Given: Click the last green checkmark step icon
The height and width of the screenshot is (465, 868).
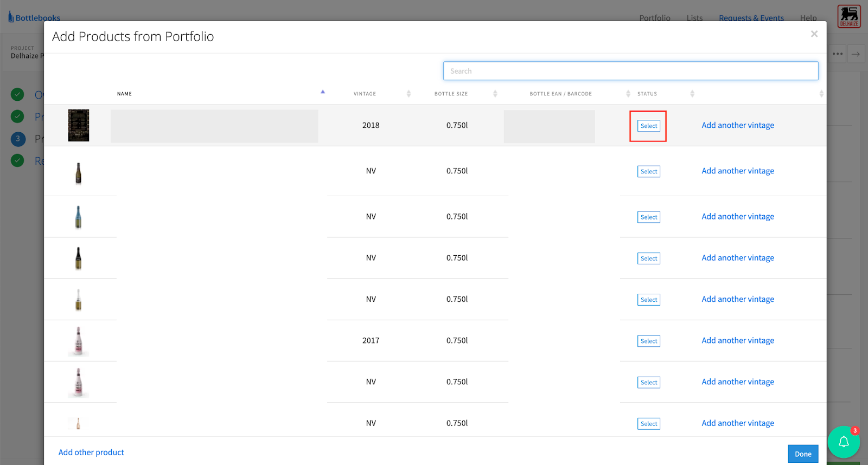Looking at the screenshot, I should (17, 160).
